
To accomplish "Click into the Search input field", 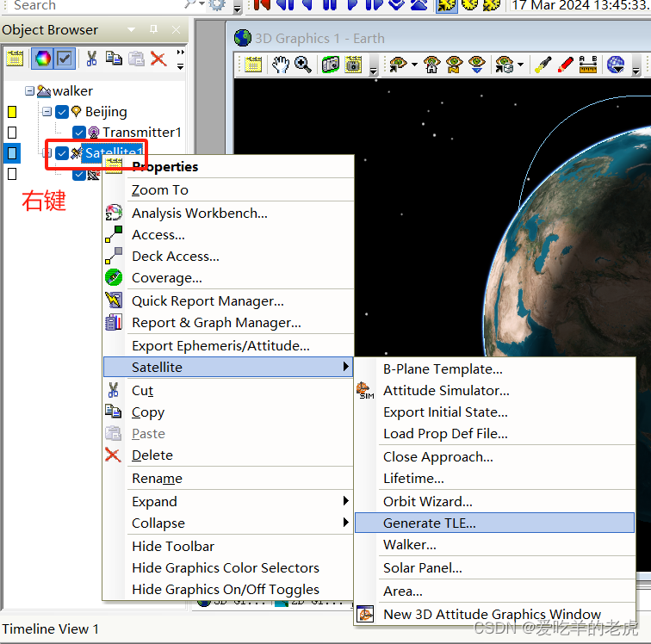I will [96, 5].
